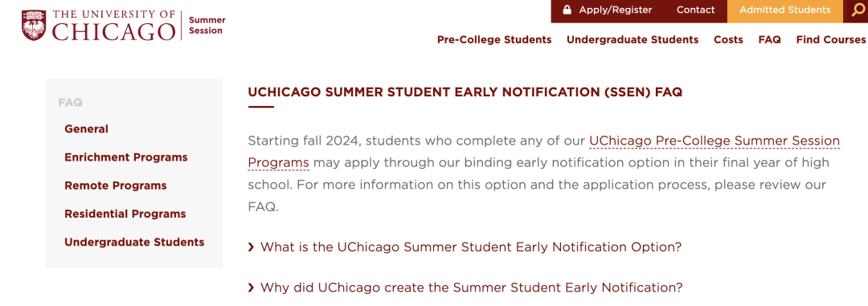This screenshot has height=306, width=868.
Task: Click the Contact link in header
Action: pos(696,10)
